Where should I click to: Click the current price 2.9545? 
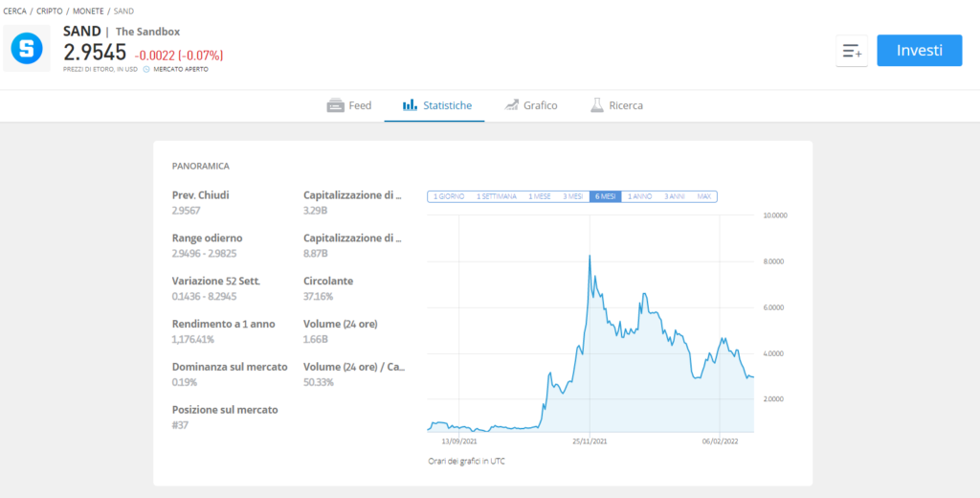tap(95, 54)
